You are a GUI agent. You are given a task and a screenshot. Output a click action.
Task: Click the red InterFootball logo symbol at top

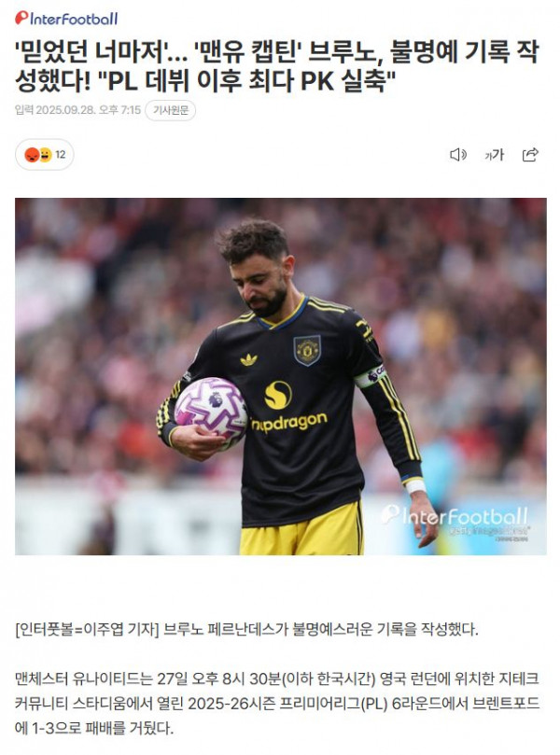[x=21, y=18]
